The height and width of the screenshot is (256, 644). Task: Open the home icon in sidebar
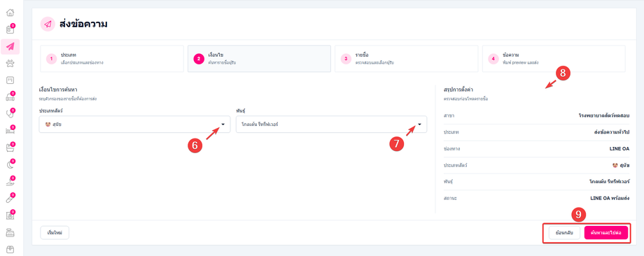tap(10, 13)
